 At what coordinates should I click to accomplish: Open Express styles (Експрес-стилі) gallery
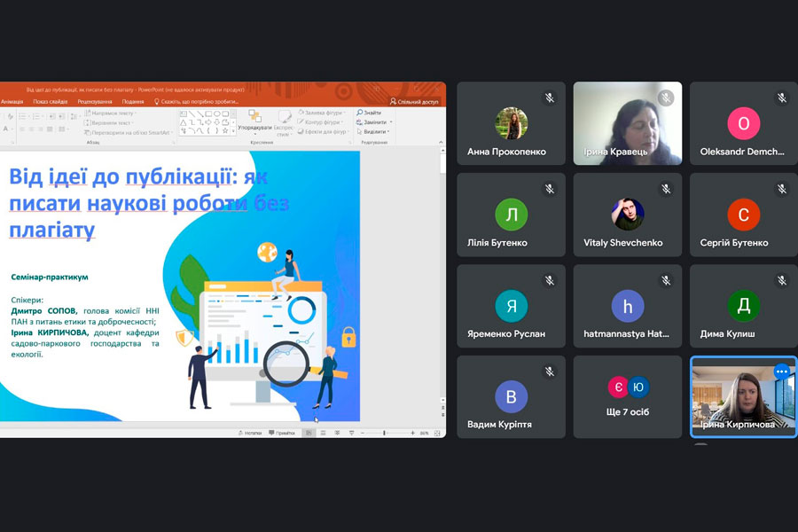coord(284,123)
